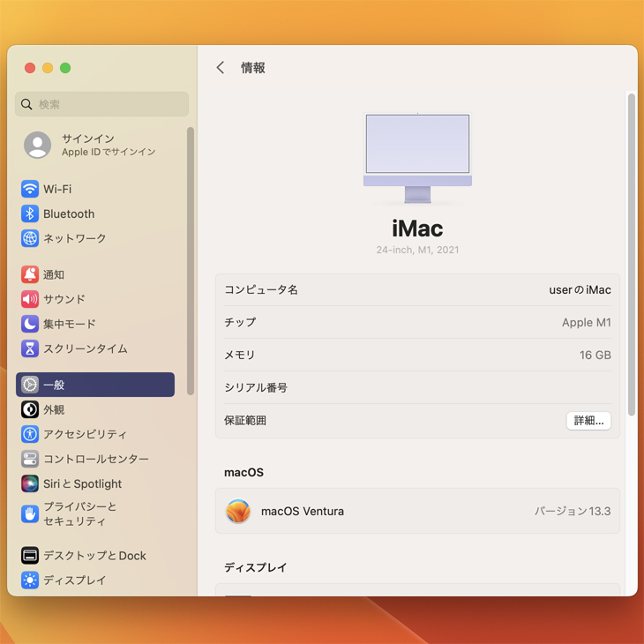Open 詳細... warranty details button
Screen dimensions: 644x644
click(588, 421)
